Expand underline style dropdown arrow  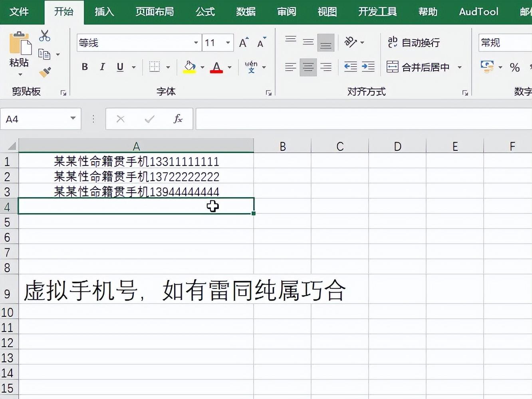[x=134, y=67]
